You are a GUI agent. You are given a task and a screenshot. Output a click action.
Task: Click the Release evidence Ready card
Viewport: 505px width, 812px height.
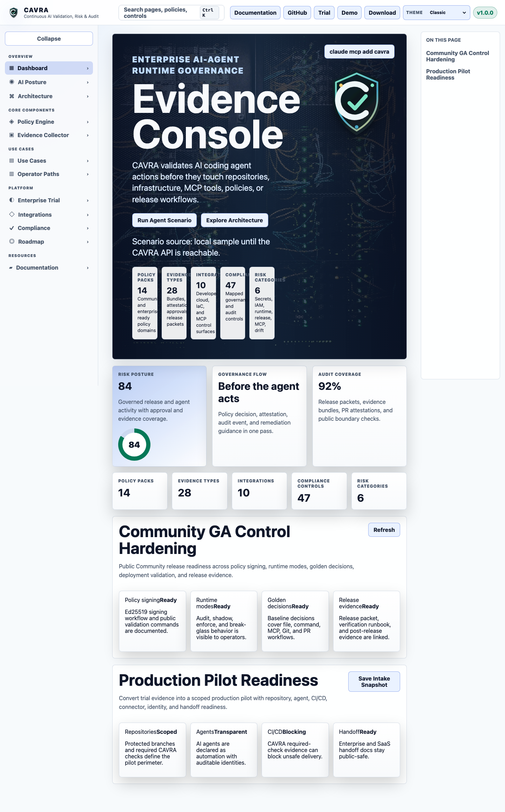[x=366, y=621]
